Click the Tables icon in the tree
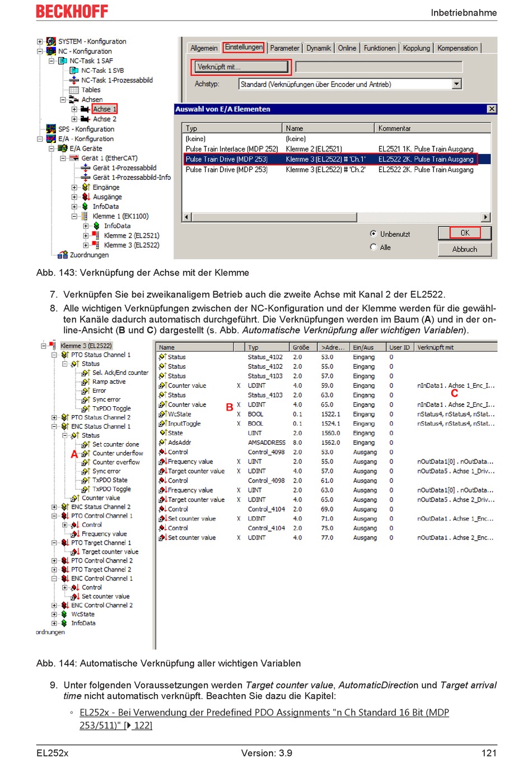532x767 pixels. click(x=74, y=90)
